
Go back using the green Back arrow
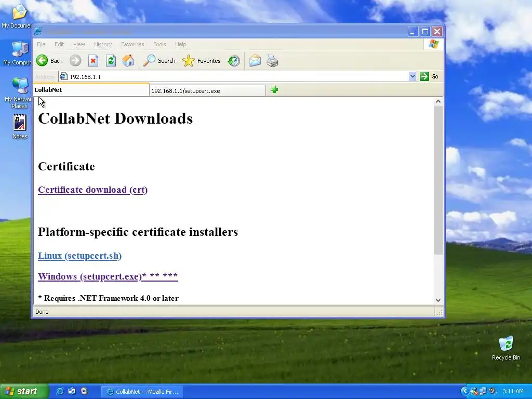49,61
